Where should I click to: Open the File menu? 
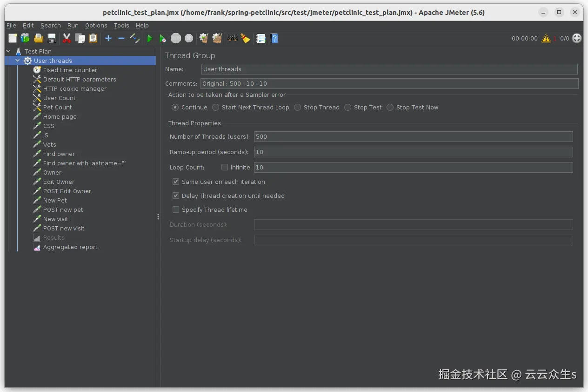point(11,26)
